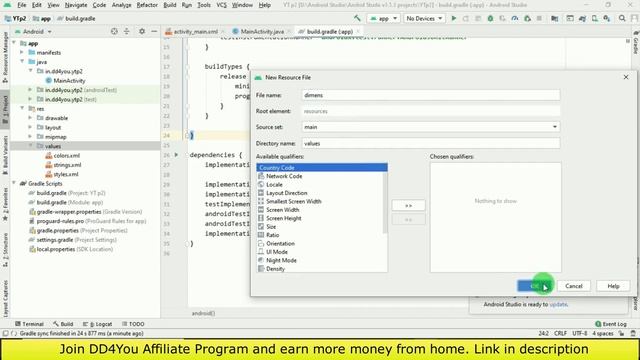Run the app with the green play icon
Viewport: 640px width, 360px height.
click(453, 18)
